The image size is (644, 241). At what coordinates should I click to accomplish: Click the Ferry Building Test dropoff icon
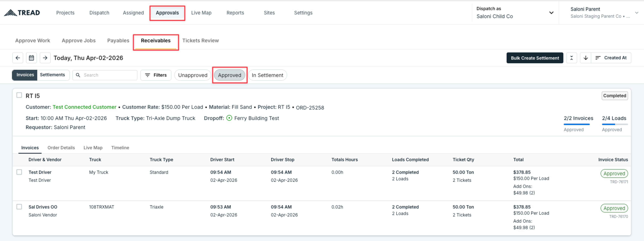(229, 118)
